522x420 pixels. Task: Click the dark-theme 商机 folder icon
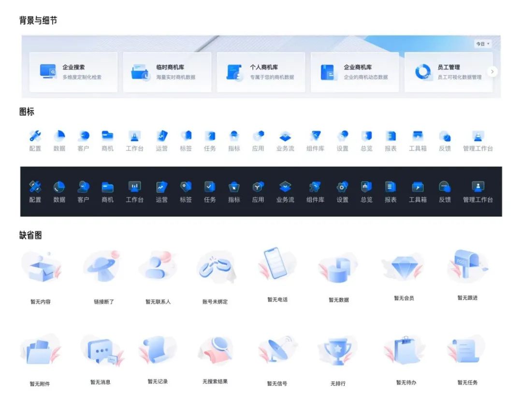[x=107, y=188]
